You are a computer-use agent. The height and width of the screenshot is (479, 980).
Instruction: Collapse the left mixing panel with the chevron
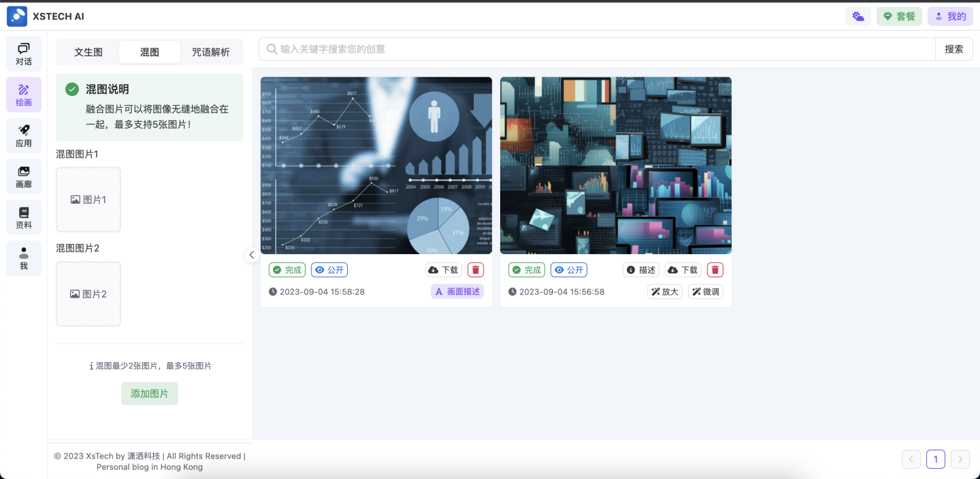click(251, 254)
